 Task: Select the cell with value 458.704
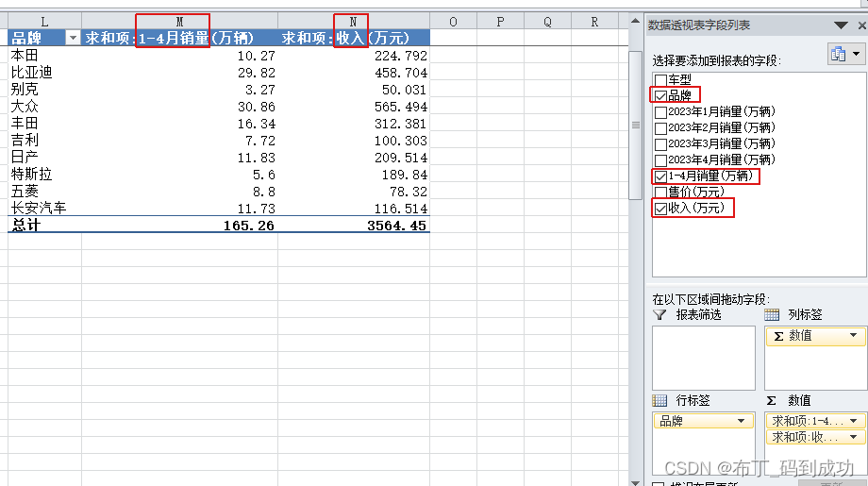tap(354, 73)
